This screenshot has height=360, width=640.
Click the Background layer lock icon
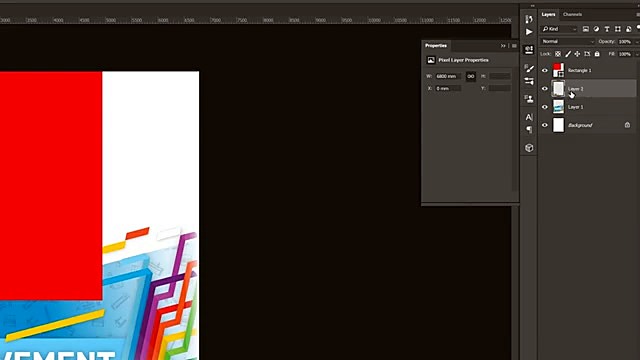coord(627,125)
